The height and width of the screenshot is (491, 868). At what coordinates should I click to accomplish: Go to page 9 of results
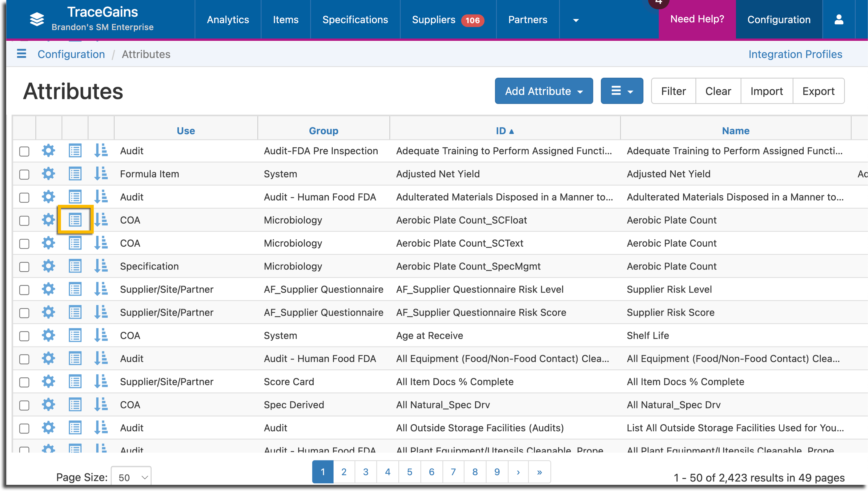tap(497, 472)
